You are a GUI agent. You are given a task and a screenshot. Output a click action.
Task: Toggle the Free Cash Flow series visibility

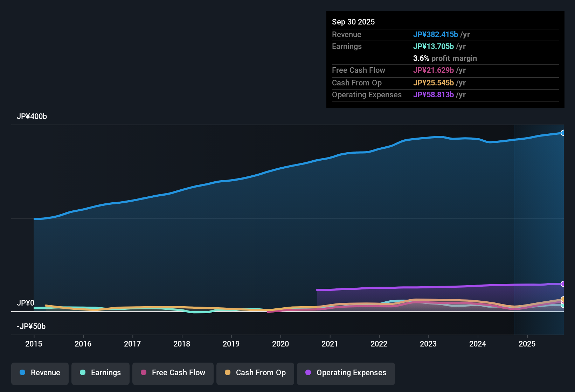click(x=173, y=373)
